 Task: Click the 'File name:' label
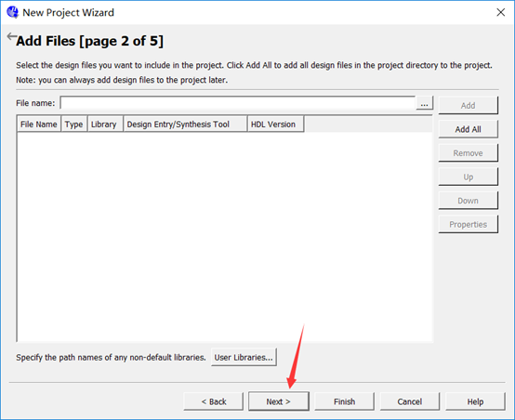click(x=35, y=103)
